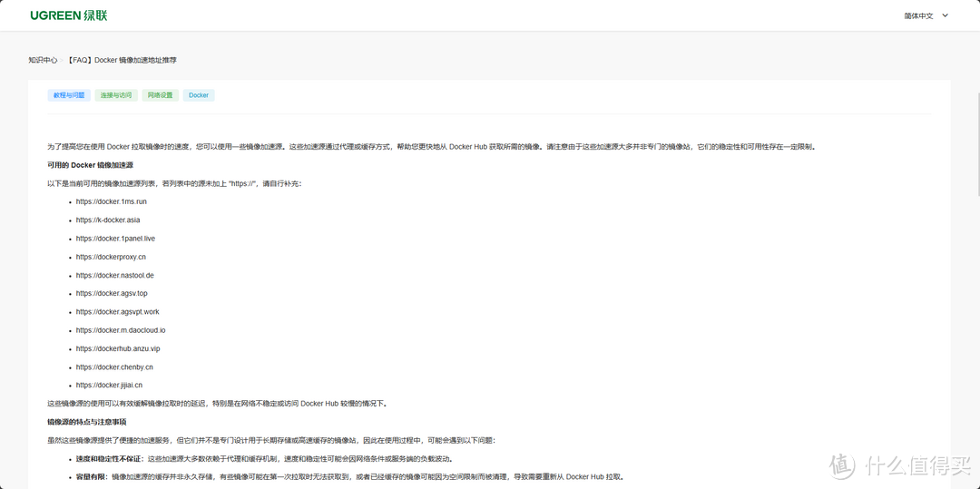This screenshot has width=980, height=489.
Task: Click the https://docker.agsv.top entry
Action: click(112, 293)
